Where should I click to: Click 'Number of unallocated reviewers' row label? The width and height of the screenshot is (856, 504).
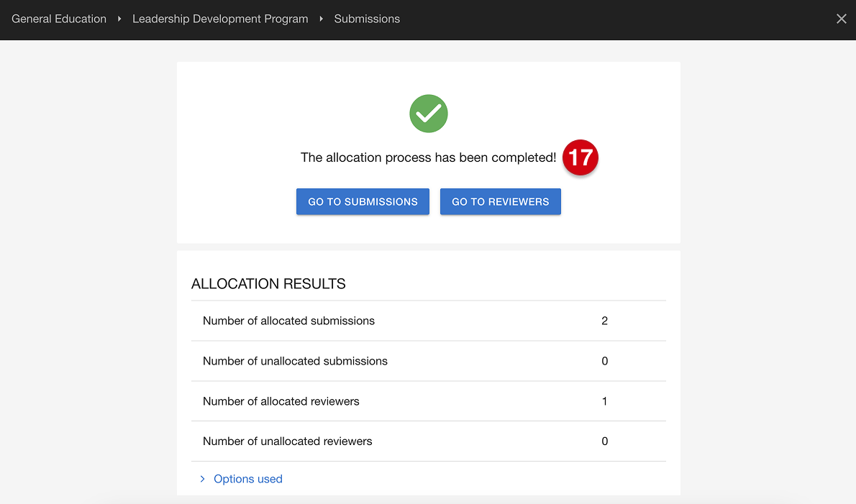coord(287,441)
